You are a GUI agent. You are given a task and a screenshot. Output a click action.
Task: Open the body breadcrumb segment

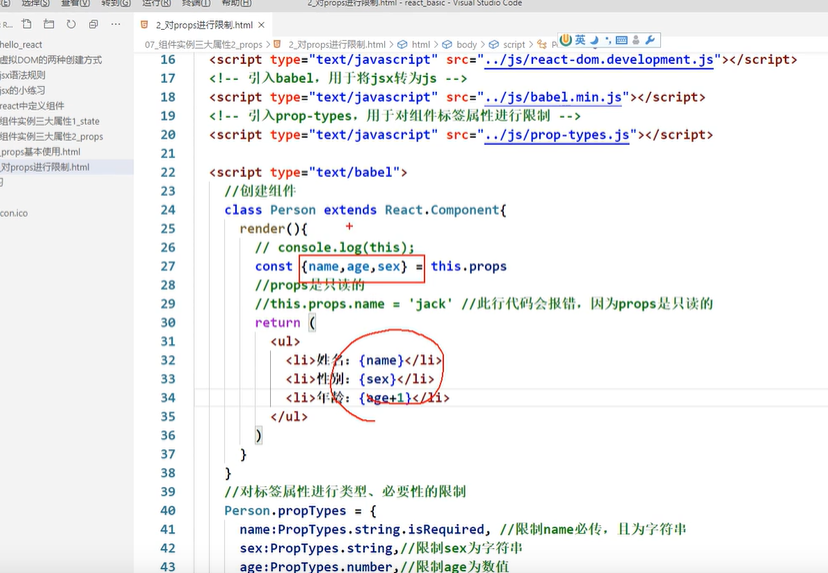466,44
